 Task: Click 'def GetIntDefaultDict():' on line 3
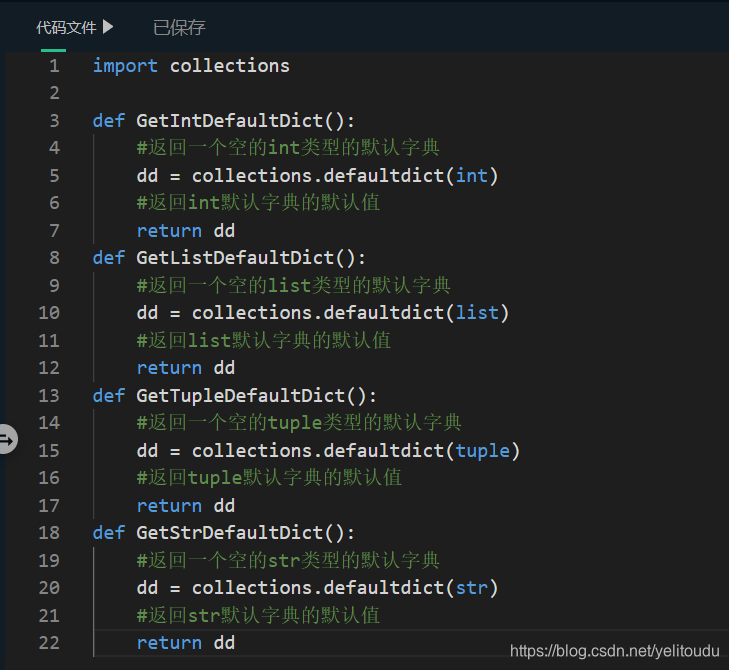pos(224,120)
